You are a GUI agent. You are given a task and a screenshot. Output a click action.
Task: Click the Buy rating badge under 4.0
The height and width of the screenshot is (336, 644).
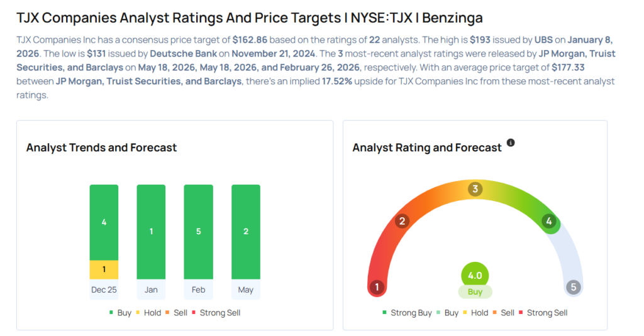coord(475,292)
